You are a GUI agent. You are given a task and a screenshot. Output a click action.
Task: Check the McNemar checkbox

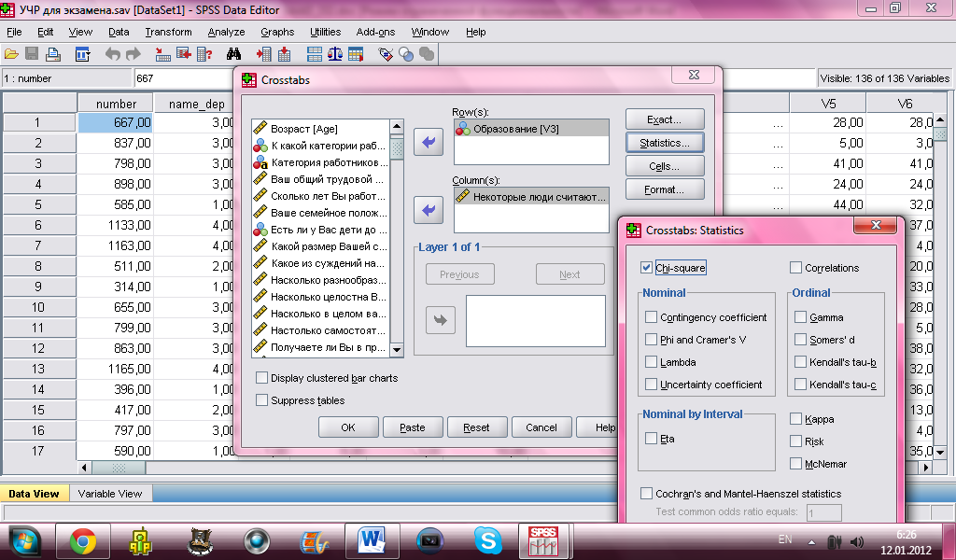click(x=795, y=464)
